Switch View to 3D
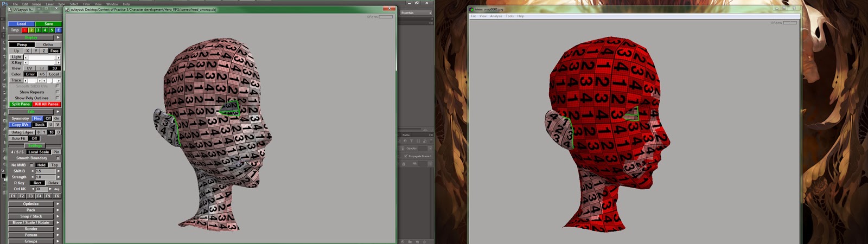The height and width of the screenshot is (244, 868). 54,68
